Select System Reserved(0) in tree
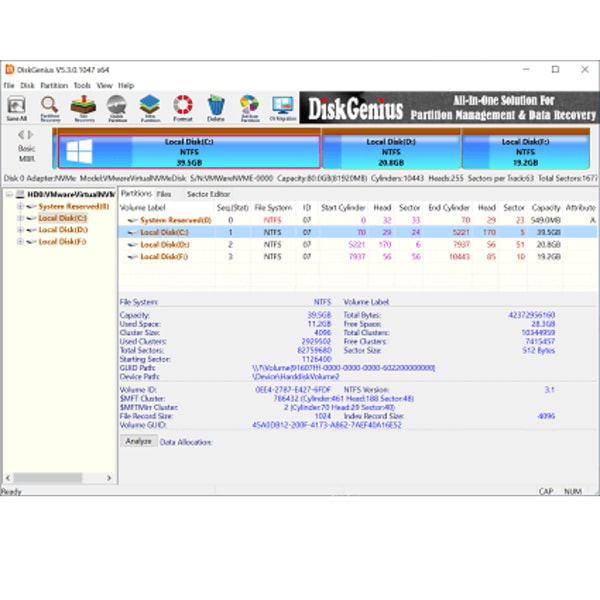 tap(73, 206)
